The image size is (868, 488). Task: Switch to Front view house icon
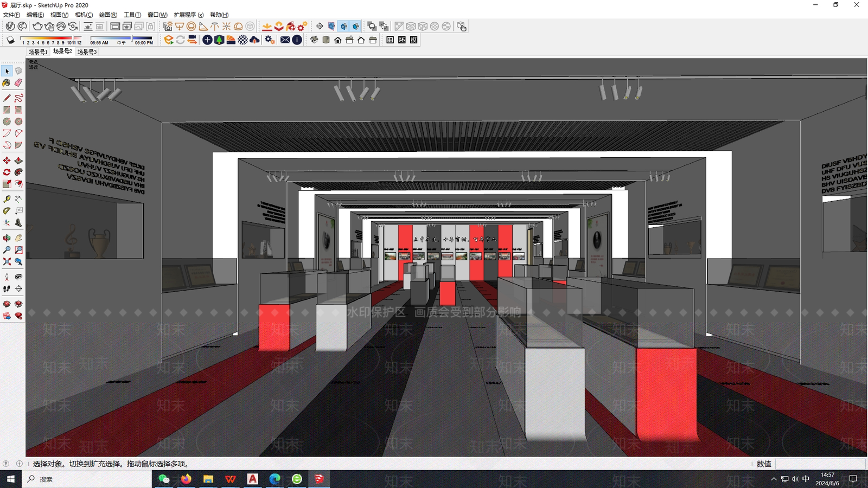tap(337, 40)
